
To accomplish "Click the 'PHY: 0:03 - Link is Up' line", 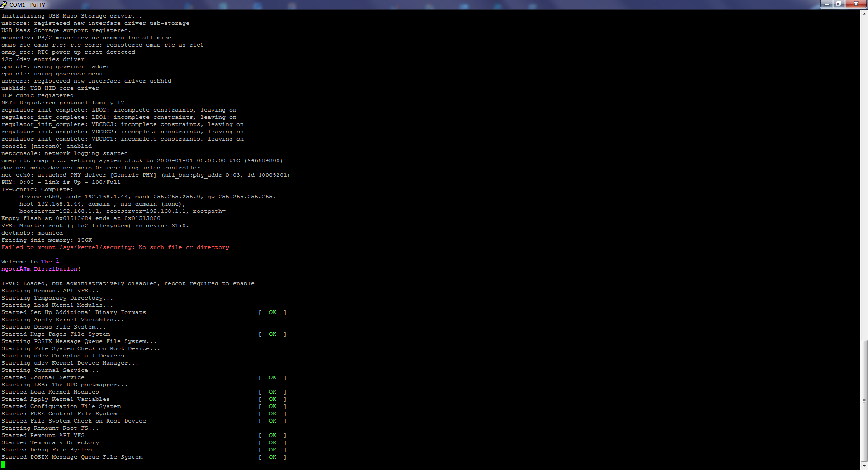I will [61, 183].
